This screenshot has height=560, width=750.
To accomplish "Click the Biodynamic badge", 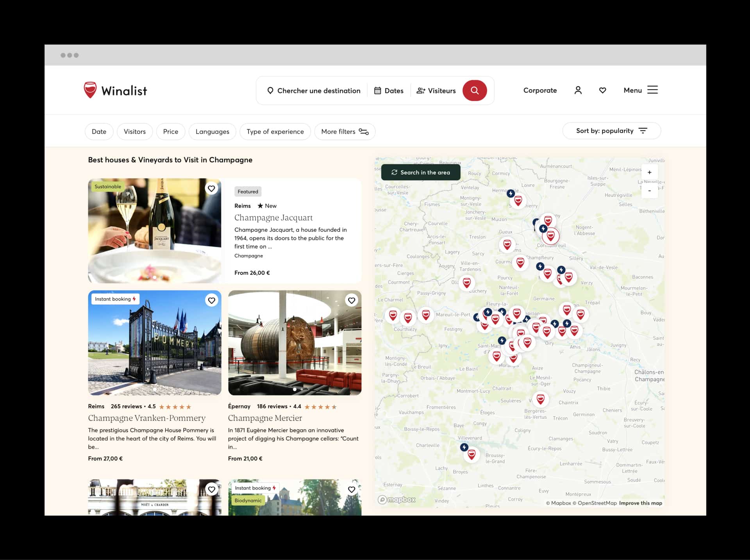I will click(248, 500).
